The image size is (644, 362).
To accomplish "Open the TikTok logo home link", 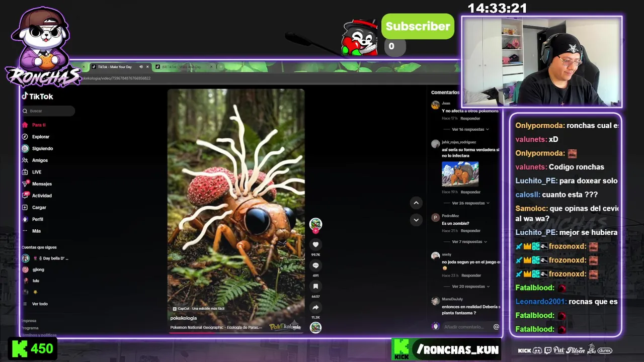I will [x=37, y=96].
